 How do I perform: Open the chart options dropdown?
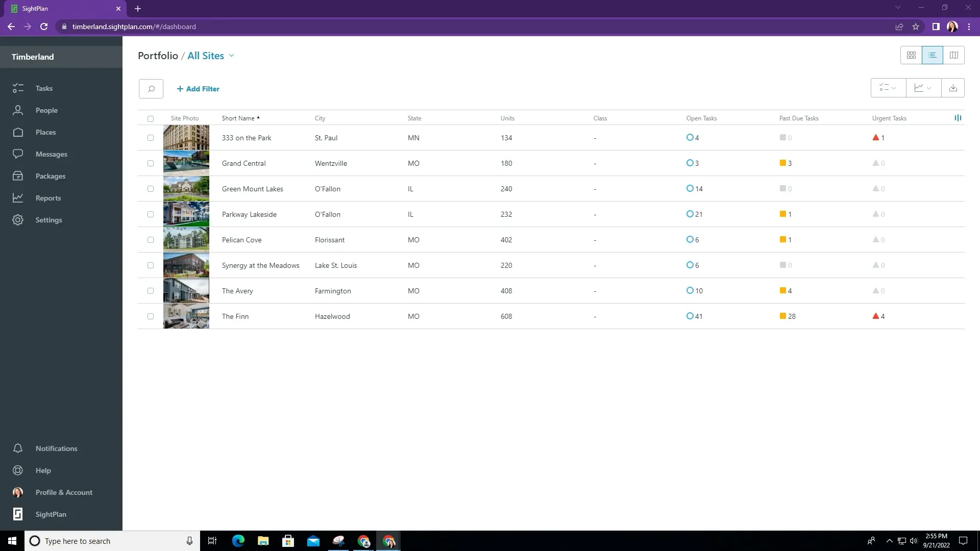[x=923, y=88]
